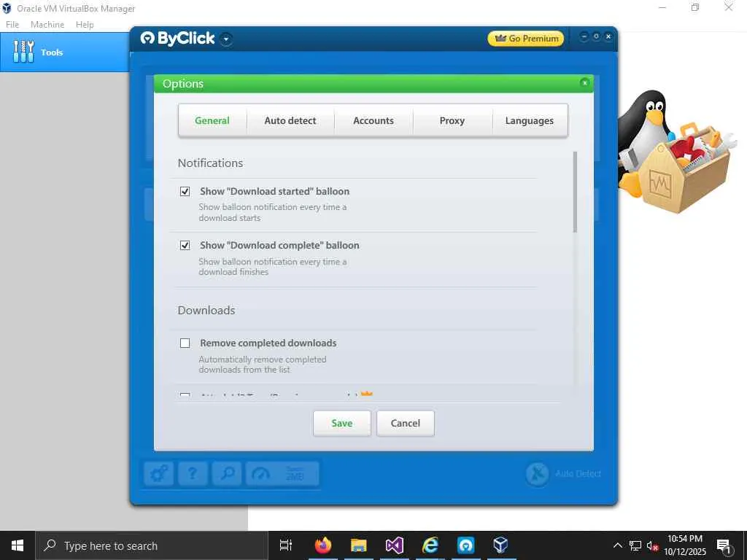The height and width of the screenshot is (560, 747).
Task: Open the Proxy tab
Action: point(452,120)
